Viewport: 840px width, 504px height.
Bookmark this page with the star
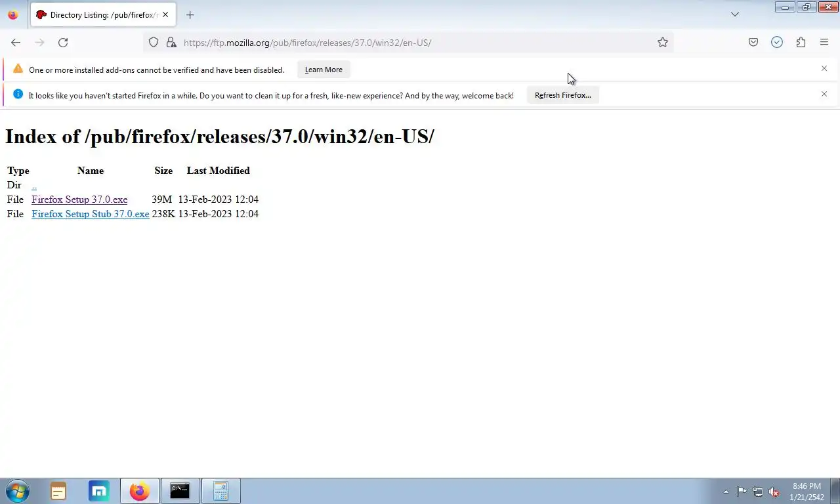coord(663,43)
